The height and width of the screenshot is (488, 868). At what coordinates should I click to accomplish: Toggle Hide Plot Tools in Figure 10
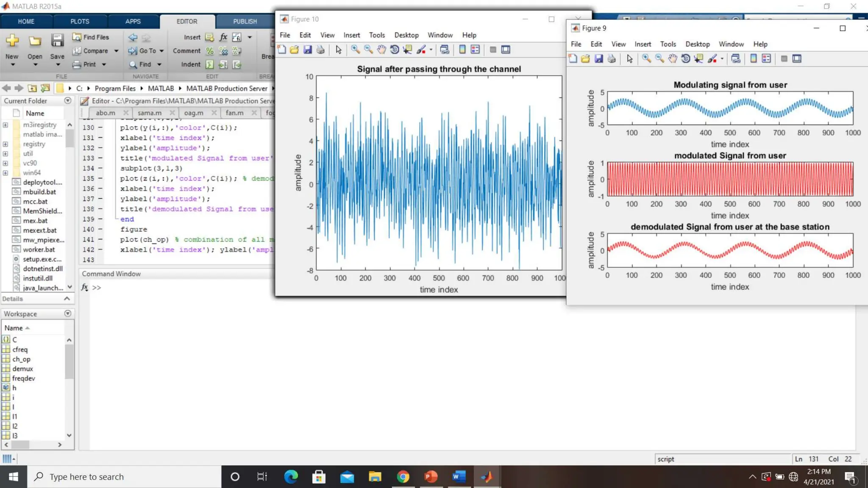point(492,50)
